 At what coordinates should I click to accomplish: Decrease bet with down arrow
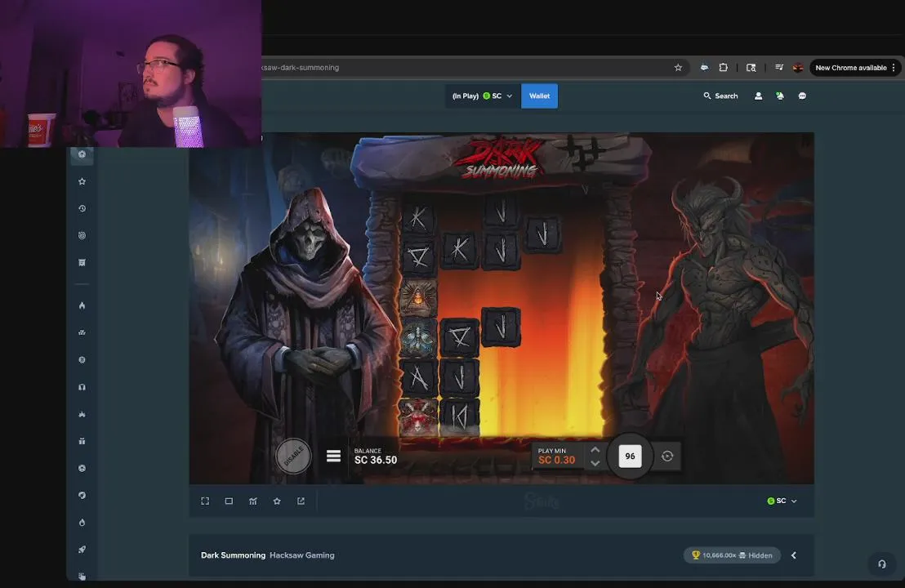[595, 463]
